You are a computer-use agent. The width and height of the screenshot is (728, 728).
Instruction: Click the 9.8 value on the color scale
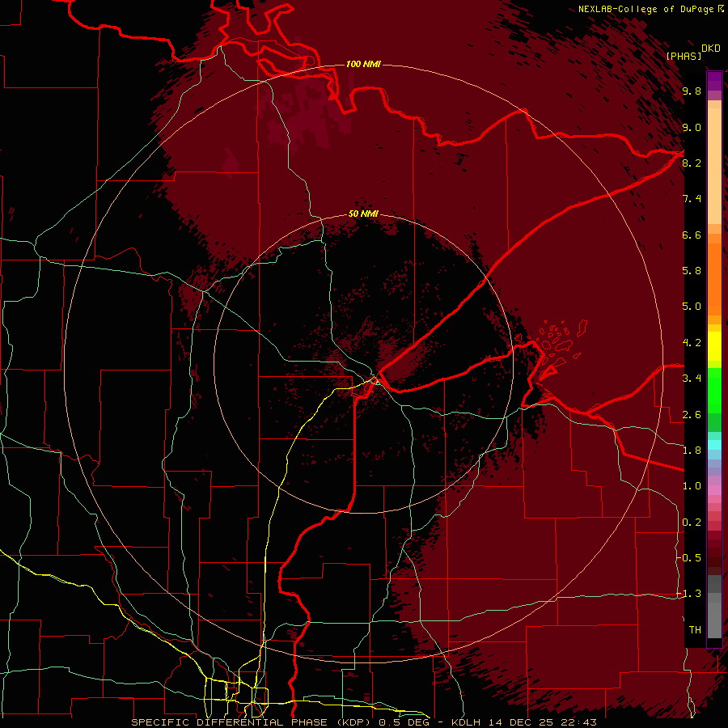(x=692, y=91)
